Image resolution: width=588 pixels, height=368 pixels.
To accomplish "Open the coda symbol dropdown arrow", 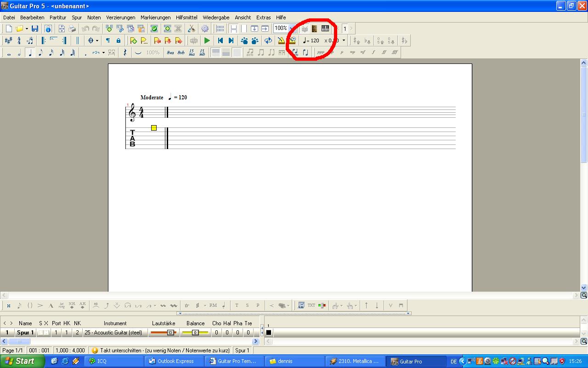I will pos(97,40).
